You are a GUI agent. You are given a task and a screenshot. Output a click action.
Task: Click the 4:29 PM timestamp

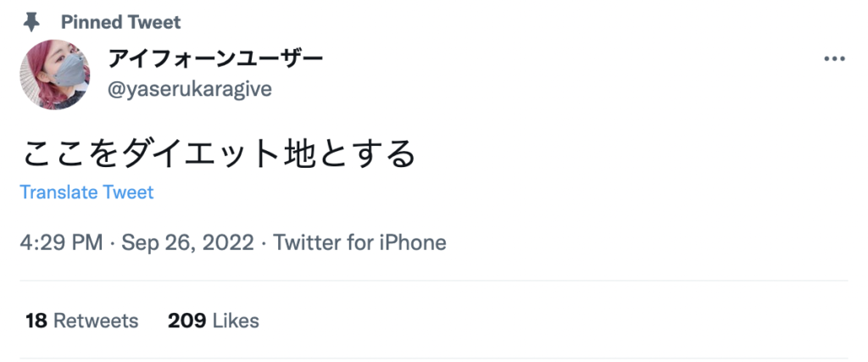coord(61,243)
